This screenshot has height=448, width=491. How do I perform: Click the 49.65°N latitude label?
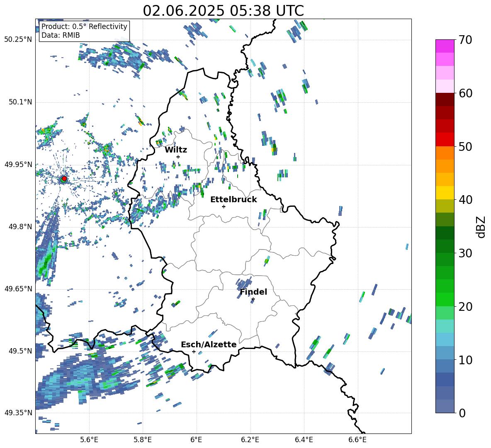pyautogui.click(x=18, y=289)
